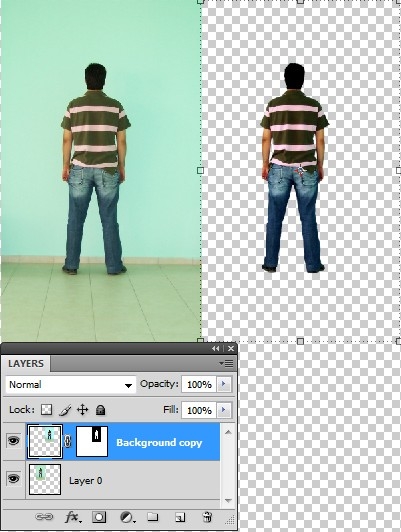
Task: Open the layer style fx menu
Action: [73, 517]
